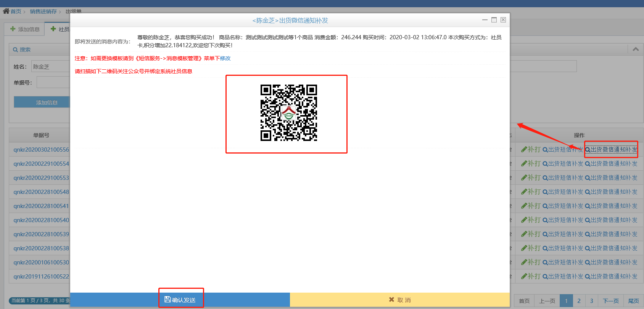644x309 pixels.
Task: Jump to 尾页 last page
Action: coord(633,301)
